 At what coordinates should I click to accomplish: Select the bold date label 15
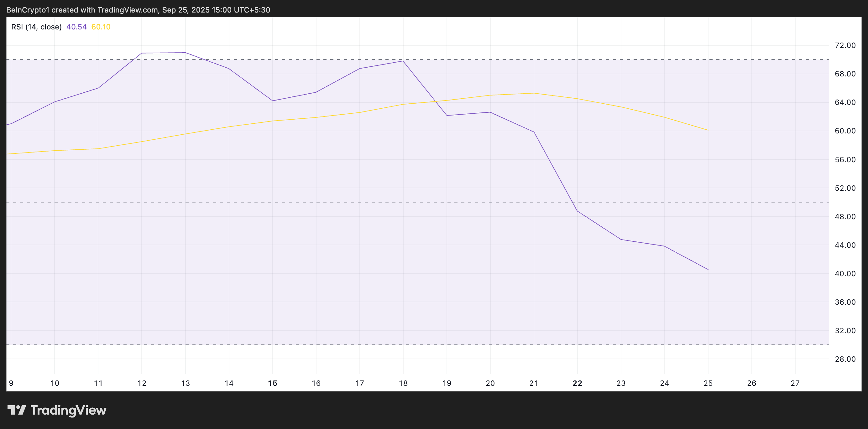point(272,383)
